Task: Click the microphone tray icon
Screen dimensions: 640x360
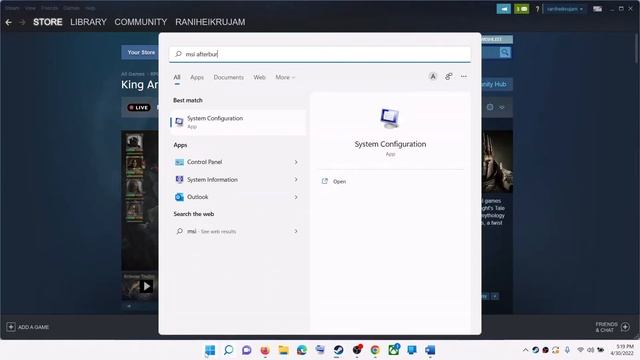Action: pos(567,350)
